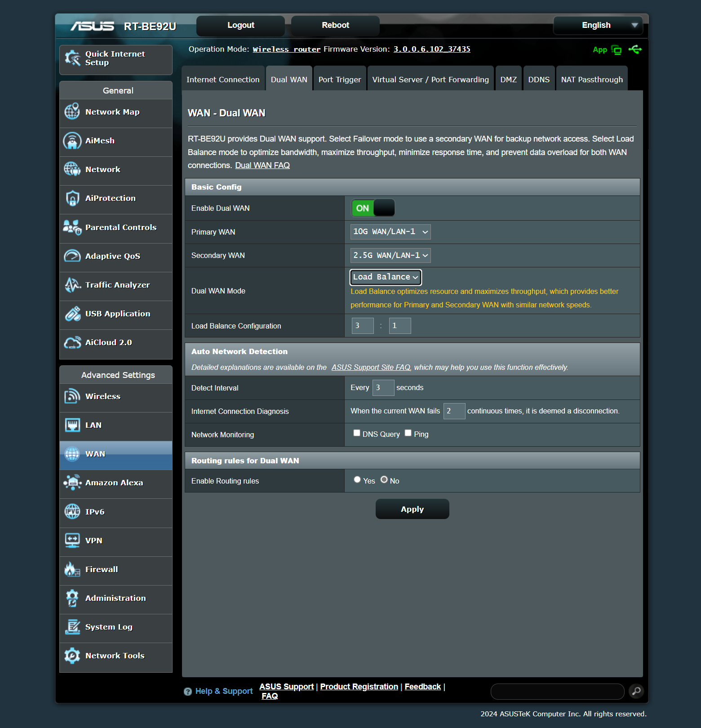Click the Detect Interval seconds field

coord(383,388)
